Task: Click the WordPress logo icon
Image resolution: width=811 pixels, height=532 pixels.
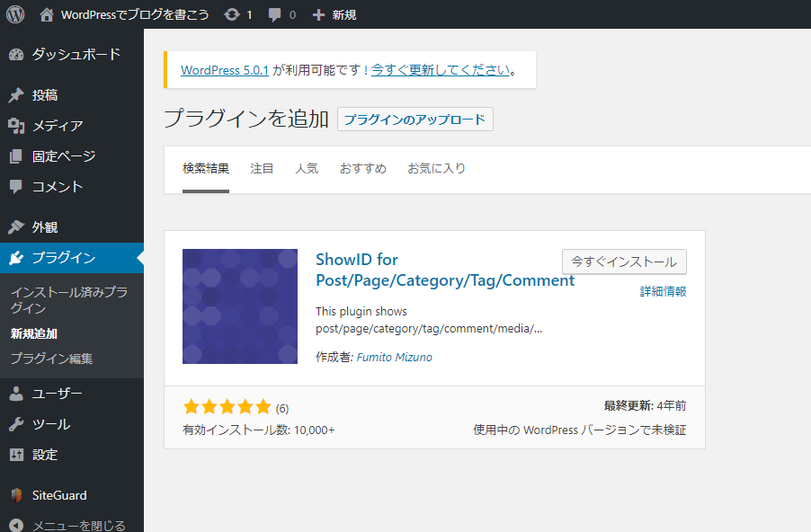Action: 15,14
